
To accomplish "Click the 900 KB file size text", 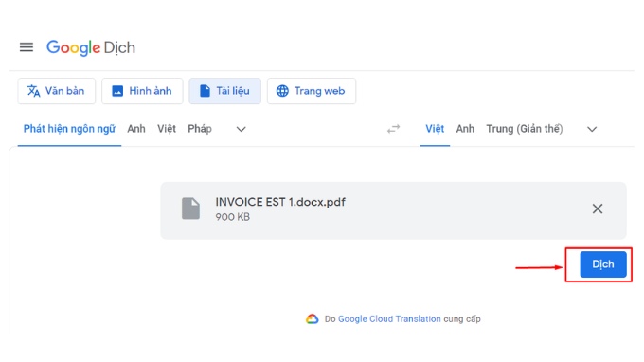I will pyautogui.click(x=232, y=217).
